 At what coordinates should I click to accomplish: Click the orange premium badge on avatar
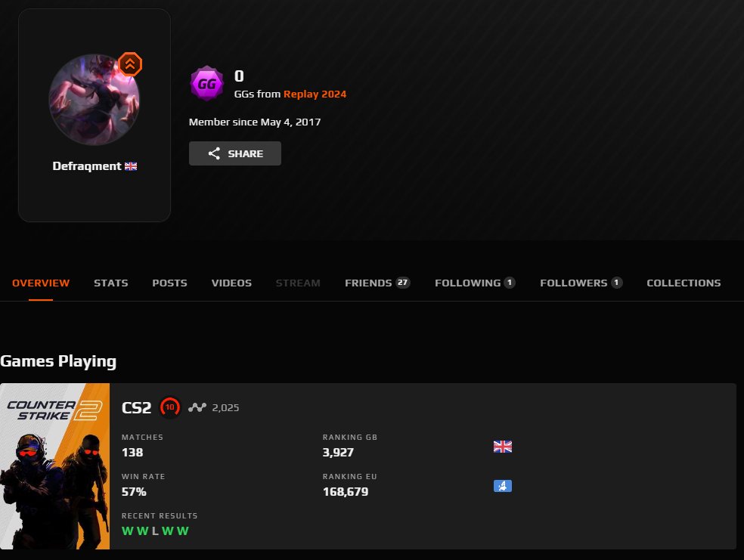click(x=130, y=64)
